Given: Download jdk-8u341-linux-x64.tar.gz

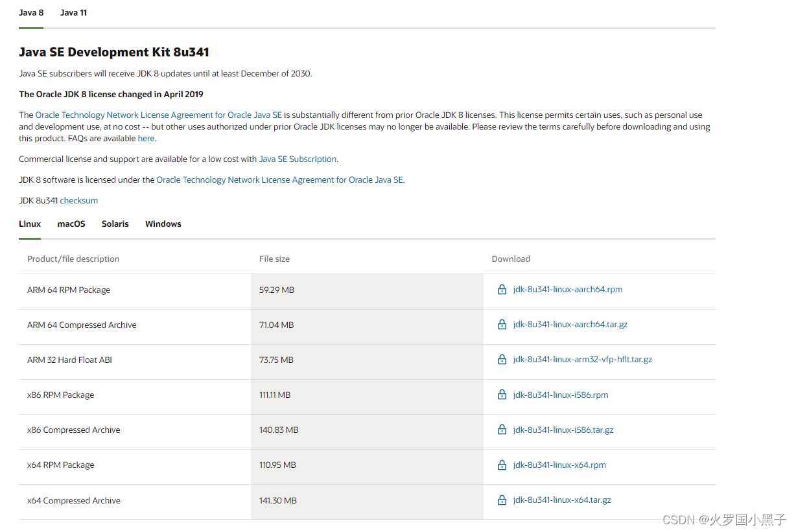Looking at the screenshot, I should (562, 500).
